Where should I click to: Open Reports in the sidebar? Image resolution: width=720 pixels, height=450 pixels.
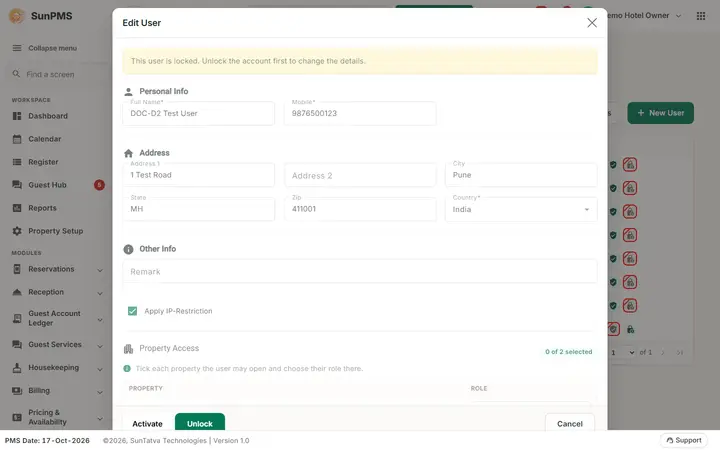point(42,208)
